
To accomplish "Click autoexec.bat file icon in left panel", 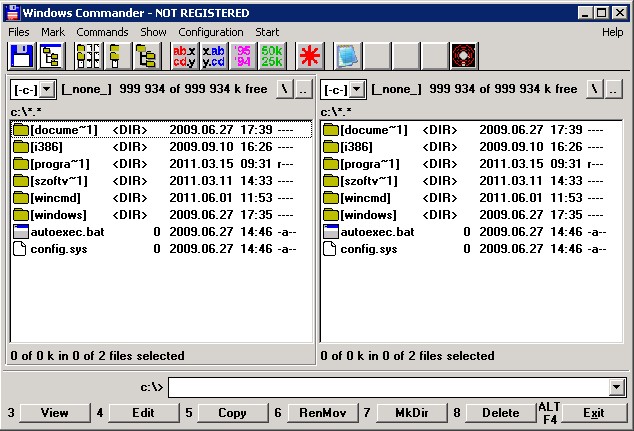I will point(20,232).
